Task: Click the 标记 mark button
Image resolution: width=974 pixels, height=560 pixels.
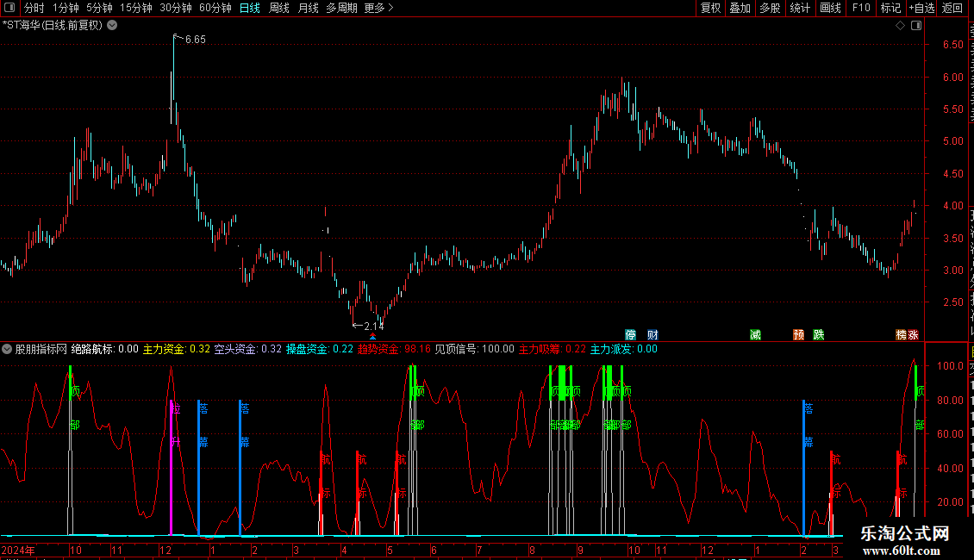Action: tap(890, 8)
